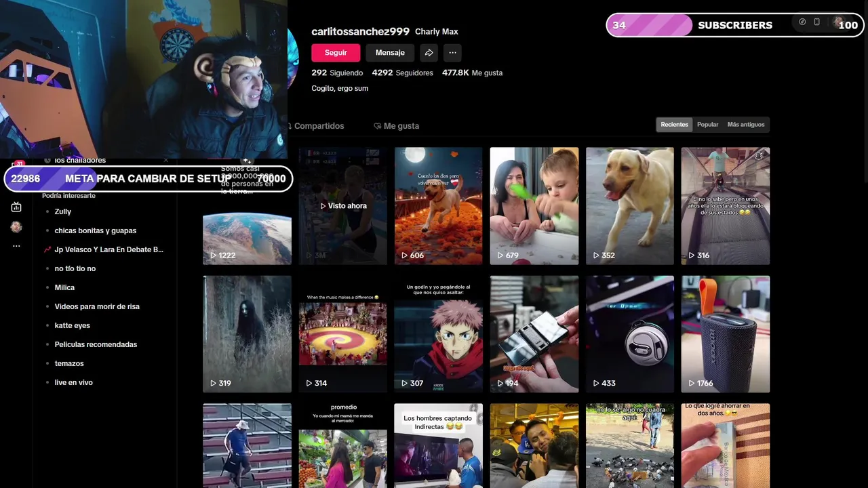Click the 'Podría interesarte' section heading
The image size is (868, 488).
point(68,196)
